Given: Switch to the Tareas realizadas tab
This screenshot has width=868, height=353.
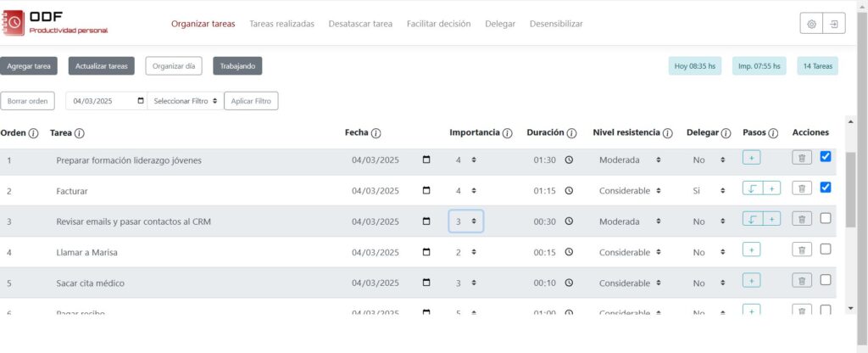Looking at the screenshot, I should [281, 24].
